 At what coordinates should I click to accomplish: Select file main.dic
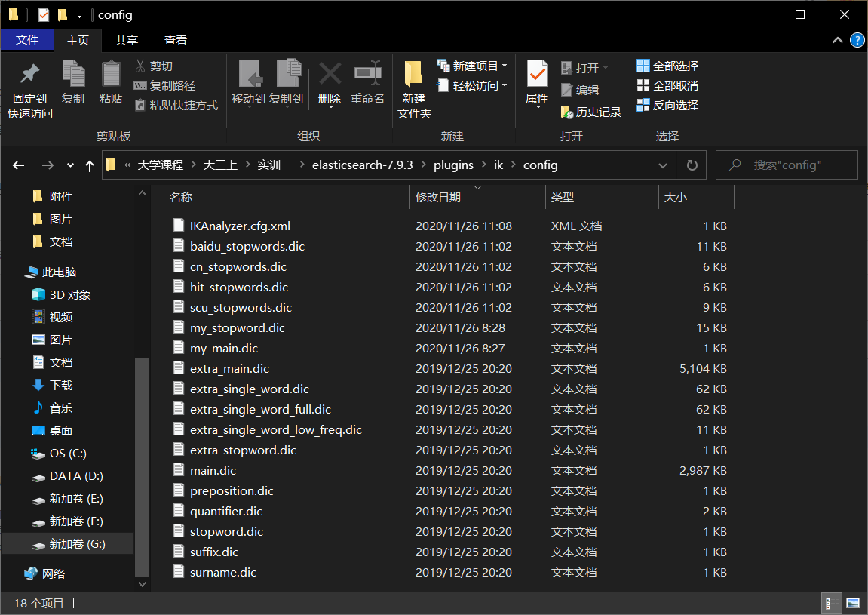(213, 471)
